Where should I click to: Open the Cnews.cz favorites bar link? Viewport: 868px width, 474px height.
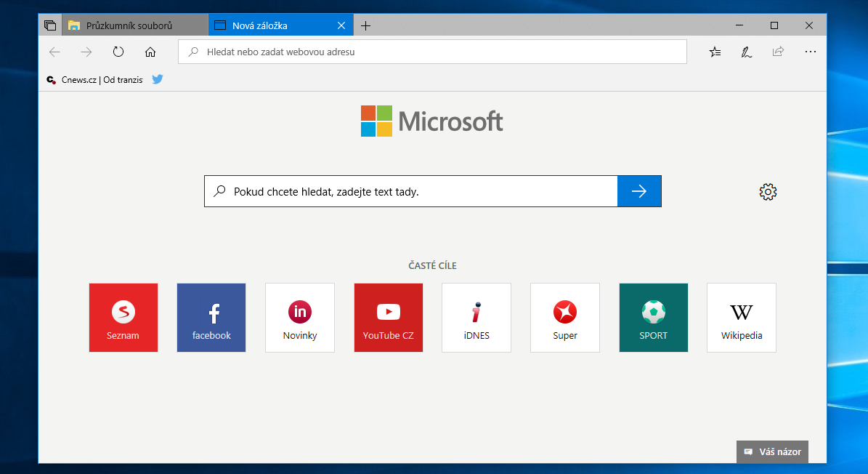click(95, 80)
